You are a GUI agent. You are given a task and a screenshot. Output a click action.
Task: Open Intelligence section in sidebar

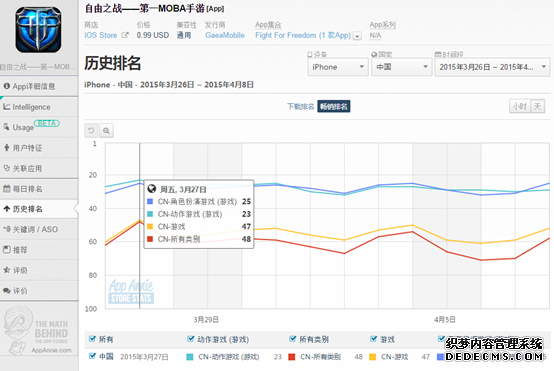[x=39, y=107]
